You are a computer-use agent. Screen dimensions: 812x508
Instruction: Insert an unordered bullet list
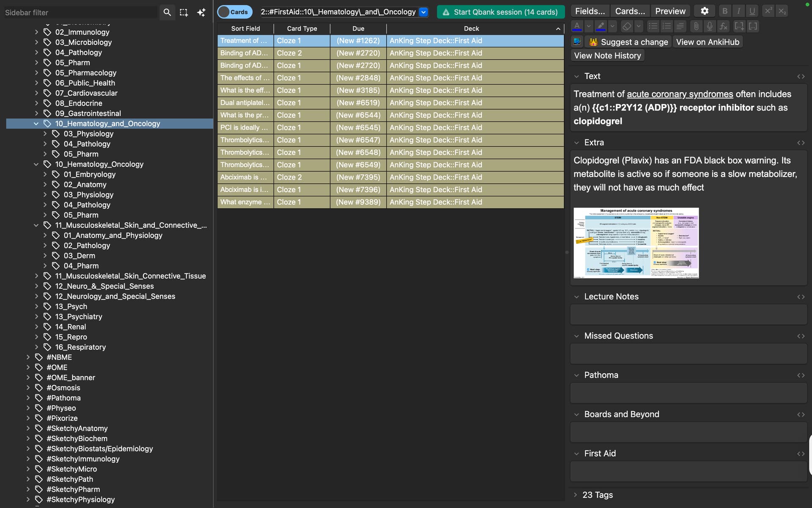653,26
